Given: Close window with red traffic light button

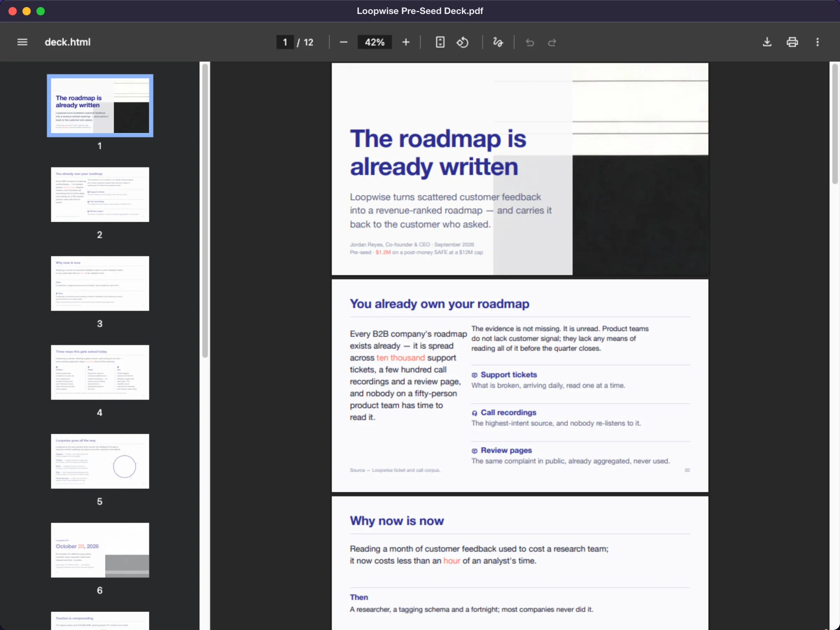Looking at the screenshot, I should [13, 11].
